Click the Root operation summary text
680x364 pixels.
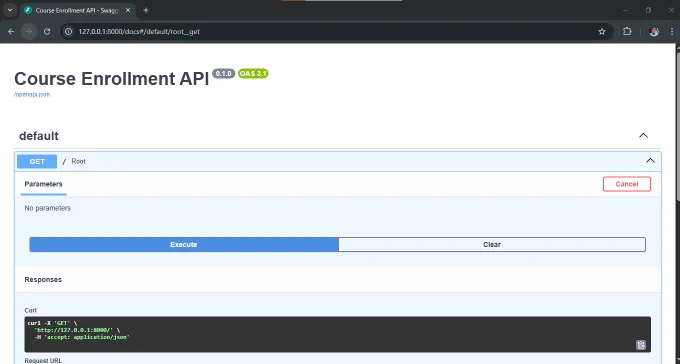[78, 161]
